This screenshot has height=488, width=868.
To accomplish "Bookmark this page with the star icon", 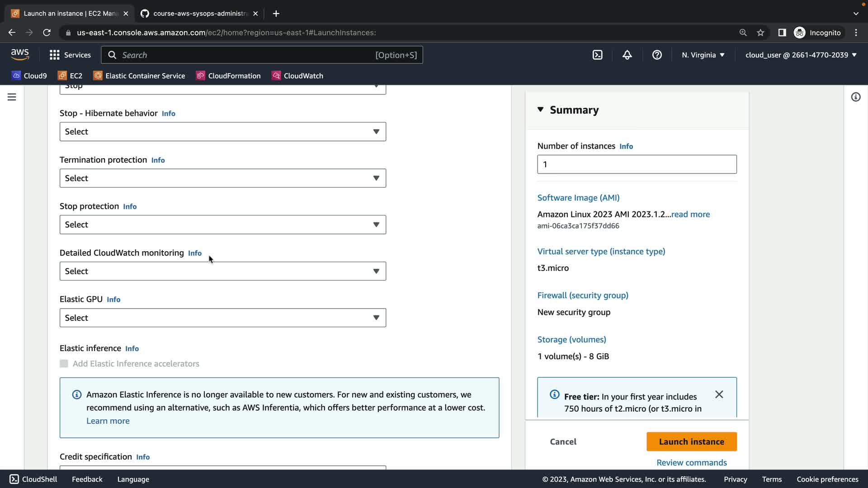I will (x=760, y=33).
